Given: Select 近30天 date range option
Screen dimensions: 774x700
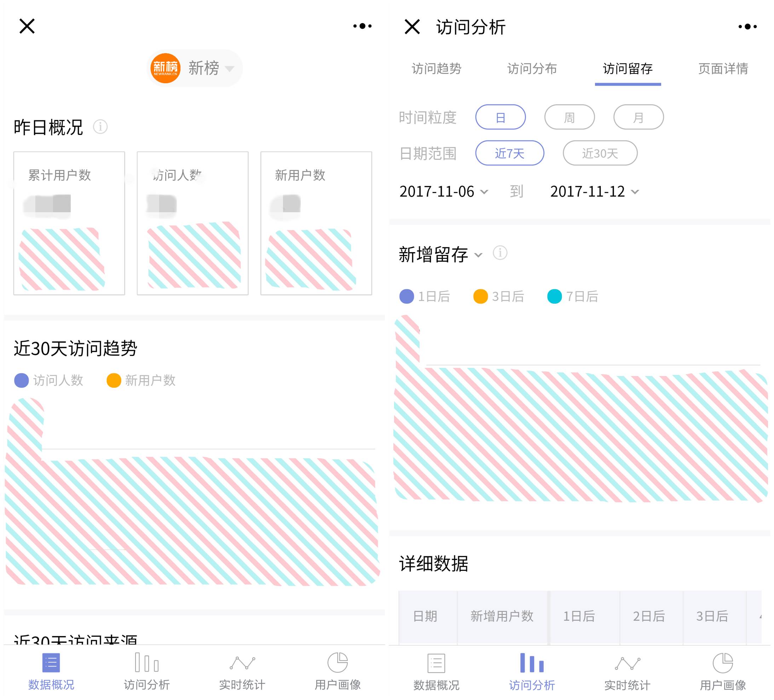Looking at the screenshot, I should (x=600, y=153).
